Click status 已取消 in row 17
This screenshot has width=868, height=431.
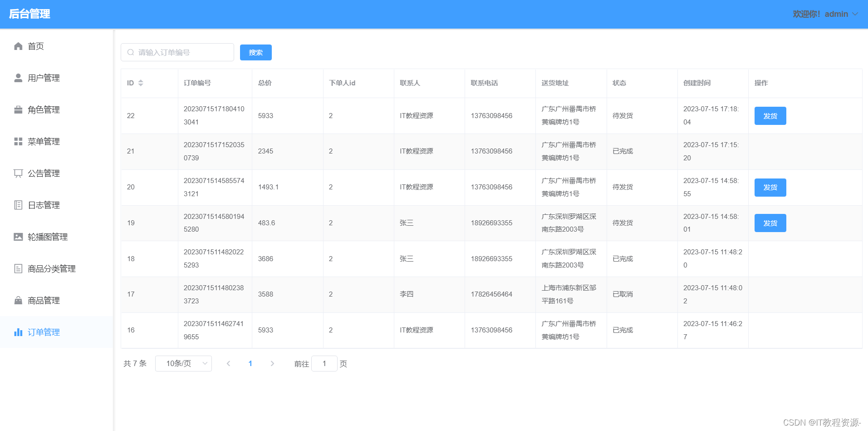pos(623,294)
